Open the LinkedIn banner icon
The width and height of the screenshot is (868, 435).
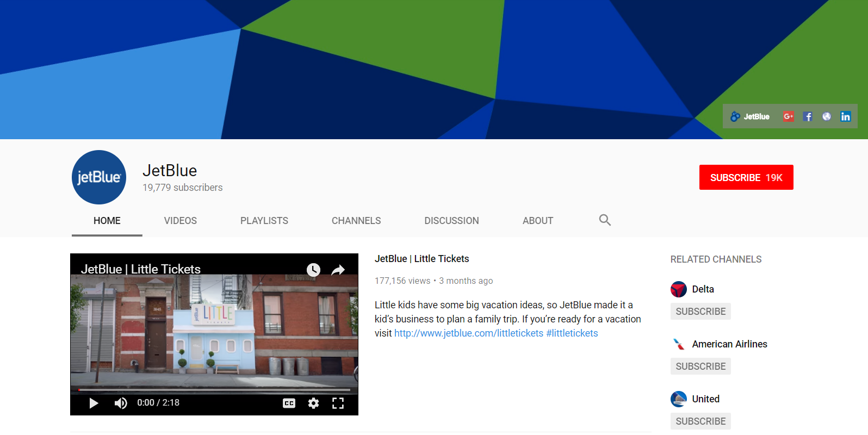pyautogui.click(x=846, y=116)
